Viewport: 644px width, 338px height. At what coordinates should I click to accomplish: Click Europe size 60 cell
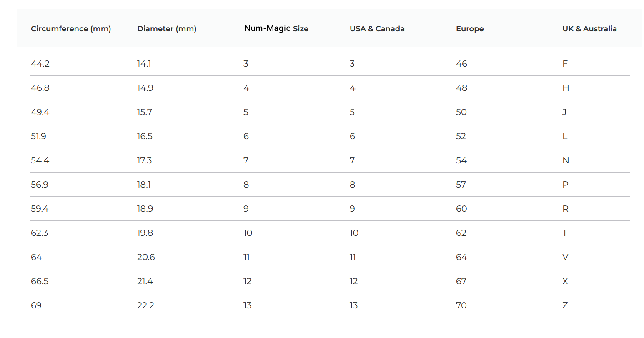[461, 209]
